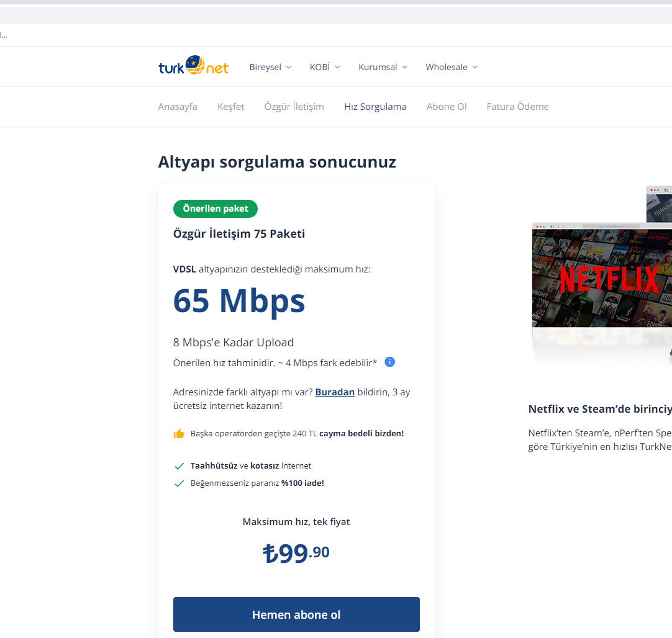
Task: Switch to Abone Ol tab
Action: 446,107
